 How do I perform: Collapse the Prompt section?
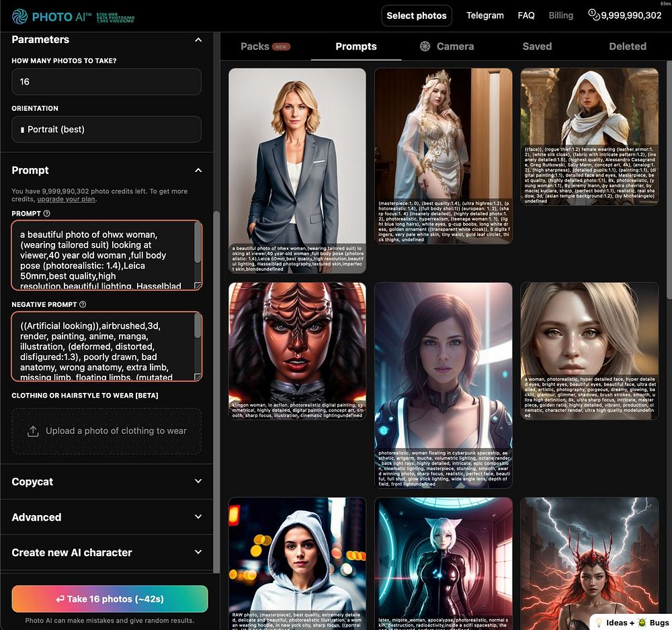(x=198, y=171)
